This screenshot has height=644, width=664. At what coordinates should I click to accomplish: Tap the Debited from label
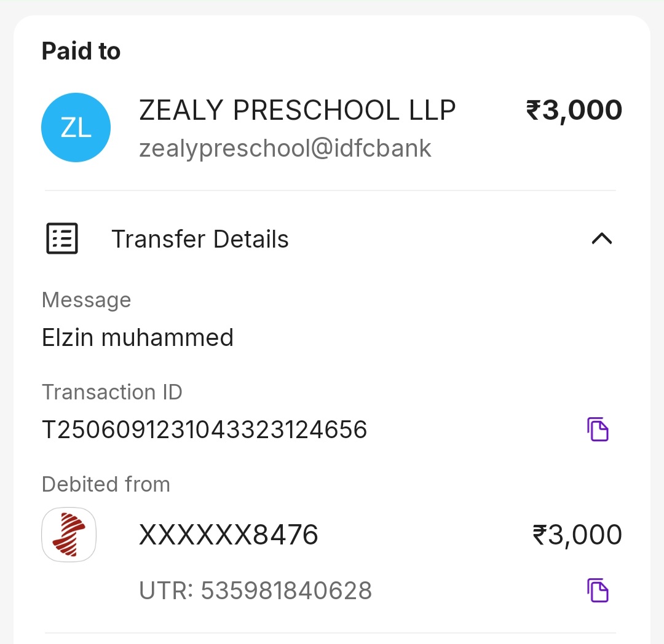106,484
